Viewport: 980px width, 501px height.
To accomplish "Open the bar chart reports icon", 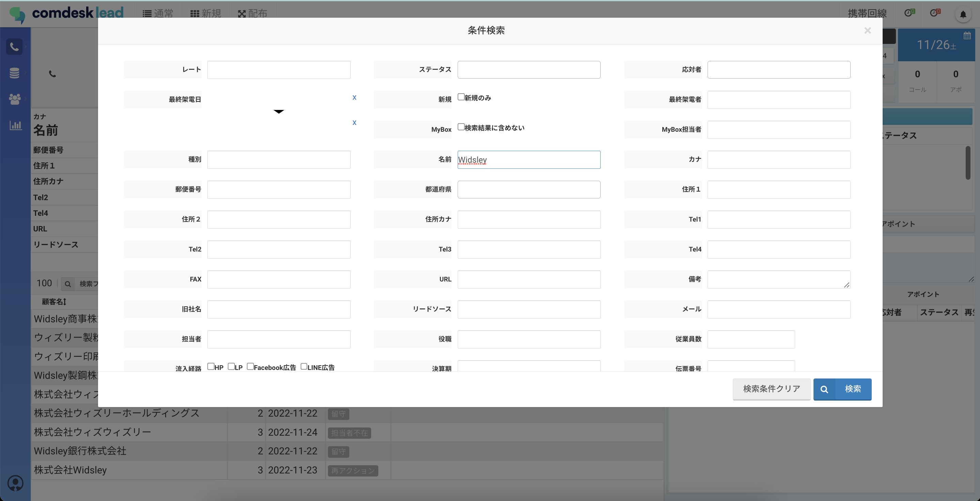I will (15, 125).
